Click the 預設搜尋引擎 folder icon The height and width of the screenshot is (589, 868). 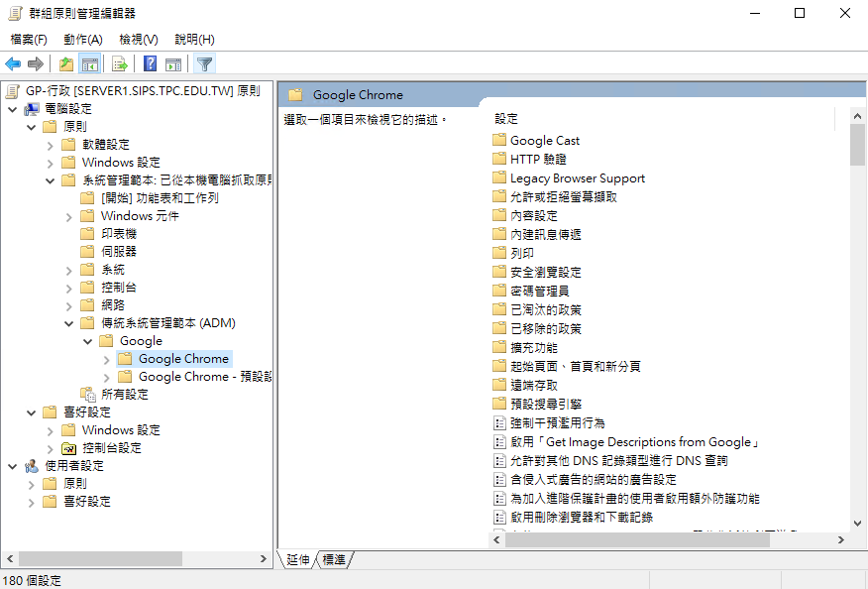coord(499,404)
